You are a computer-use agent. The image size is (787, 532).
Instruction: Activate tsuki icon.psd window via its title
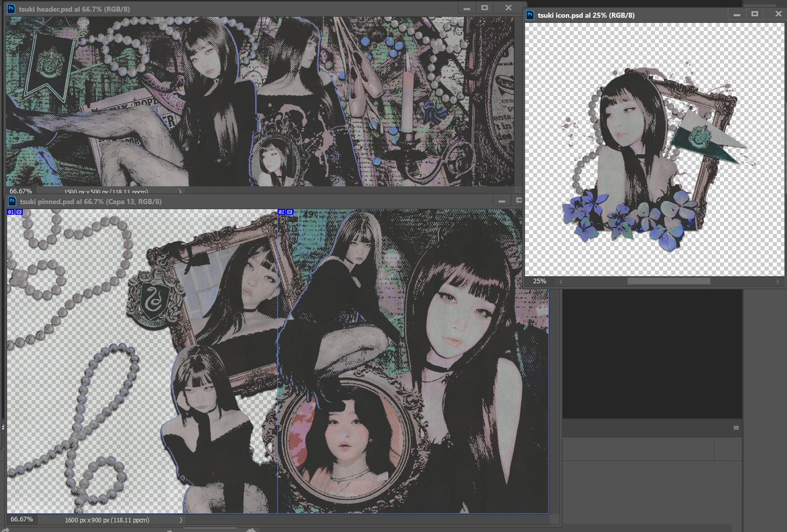pos(585,16)
